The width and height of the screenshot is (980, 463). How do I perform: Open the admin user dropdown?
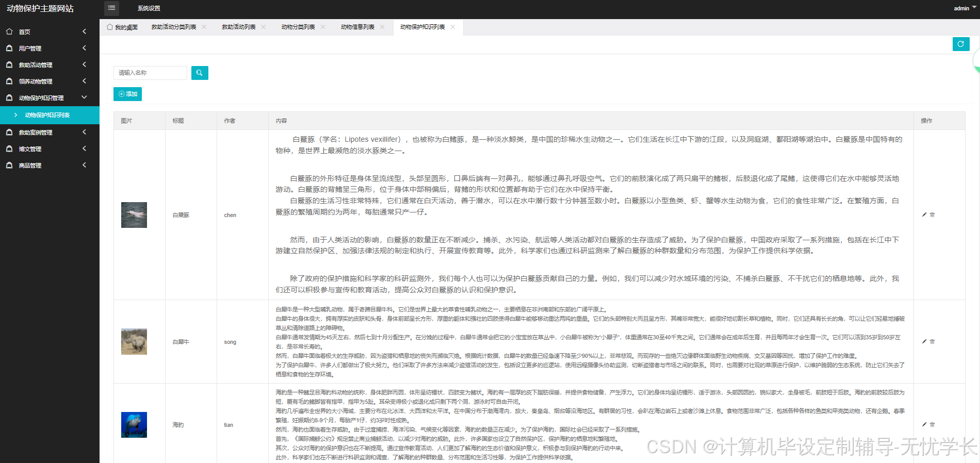[965, 8]
